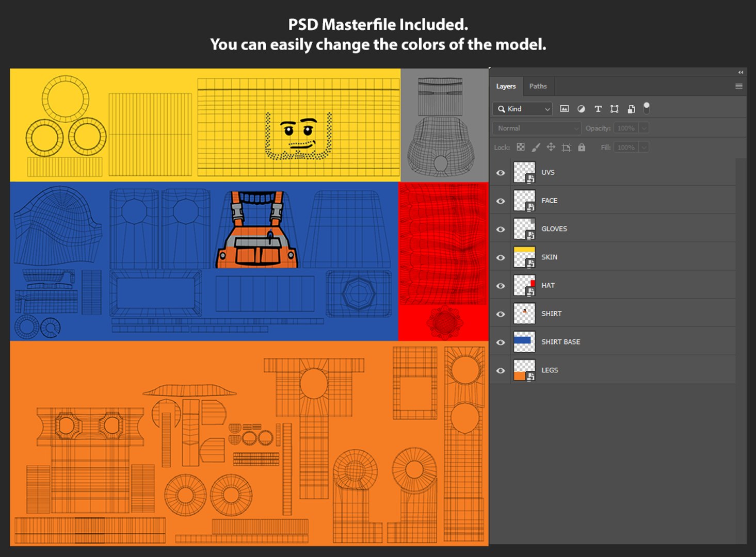Filter layers by adjustment layers icon
The image size is (756, 557).
coord(581,109)
